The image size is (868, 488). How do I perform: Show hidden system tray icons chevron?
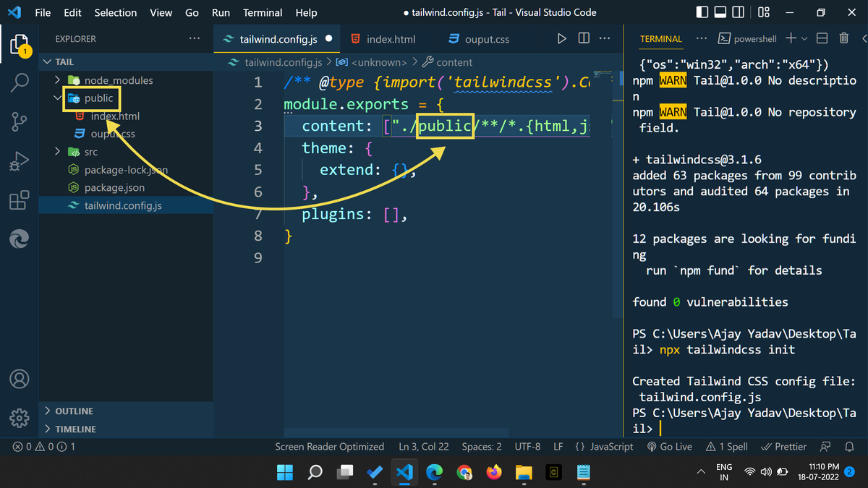(700, 472)
